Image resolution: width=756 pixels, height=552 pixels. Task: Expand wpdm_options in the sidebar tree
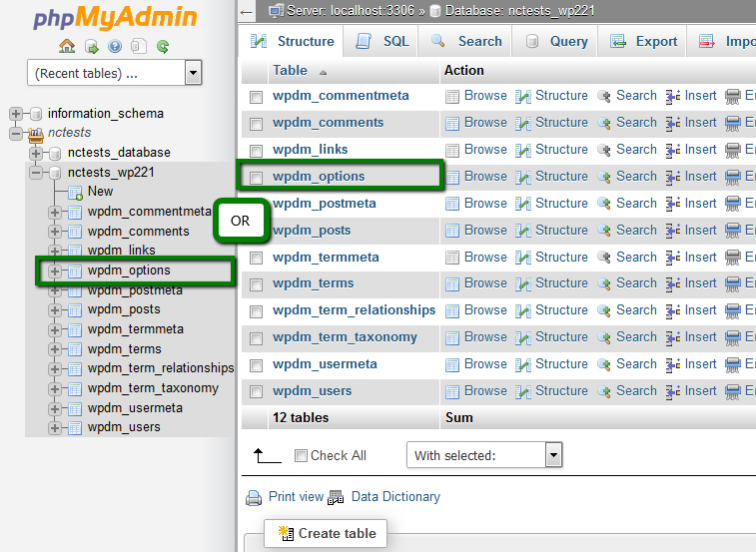point(55,272)
